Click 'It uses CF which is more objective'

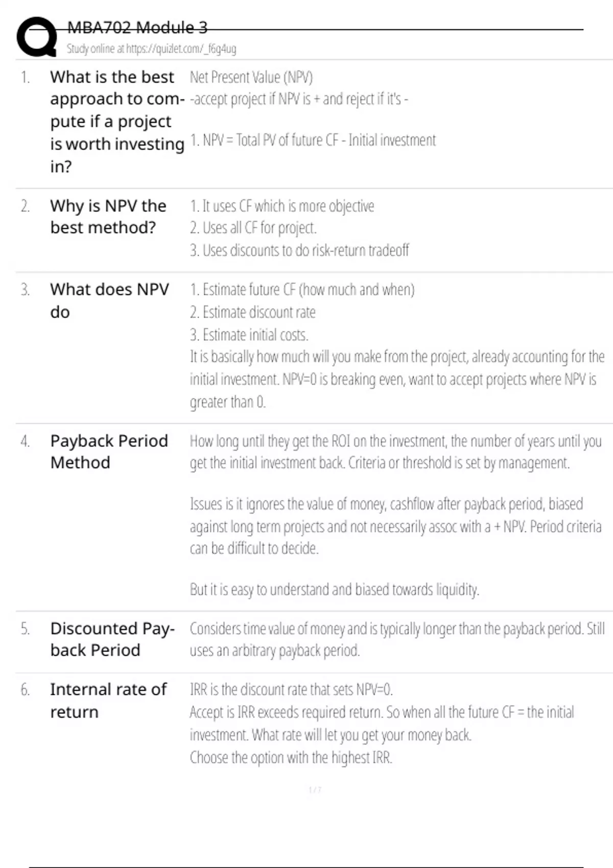pyautogui.click(x=282, y=206)
